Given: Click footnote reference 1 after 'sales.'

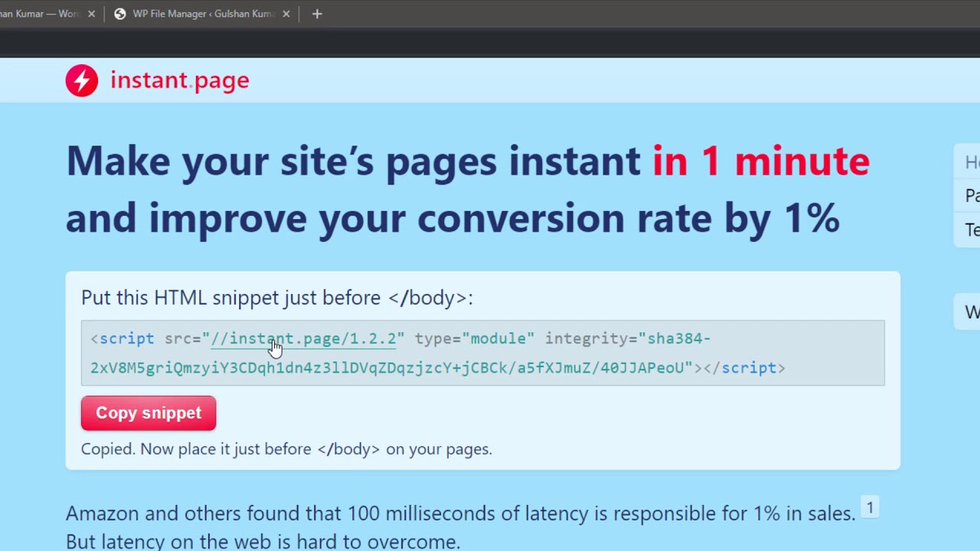Looking at the screenshot, I should click(870, 507).
